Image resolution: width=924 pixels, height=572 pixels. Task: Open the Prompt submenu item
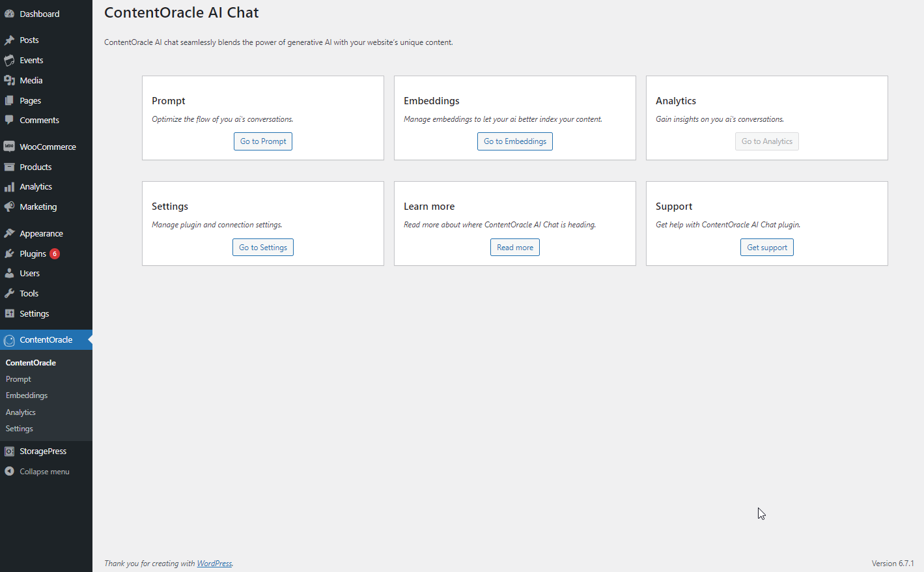coord(18,379)
